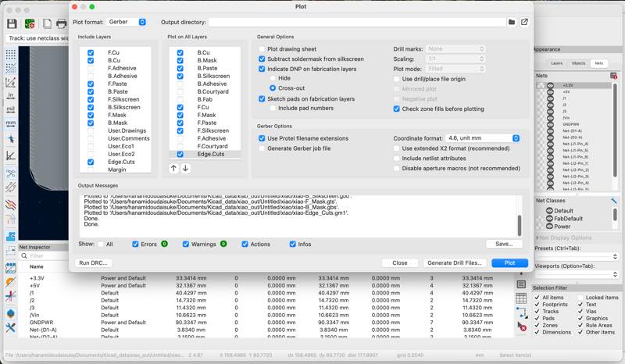625x364 pixels.
Task: Open the Viewports (Option+Tab) dropdown
Action: point(577,274)
